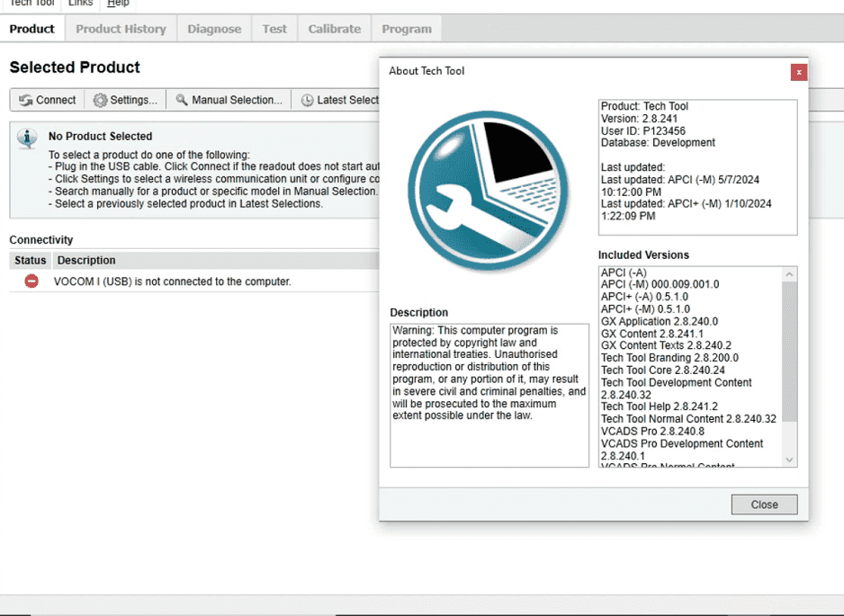
Task: Click the red VOCOM I status icon
Action: [x=31, y=281]
